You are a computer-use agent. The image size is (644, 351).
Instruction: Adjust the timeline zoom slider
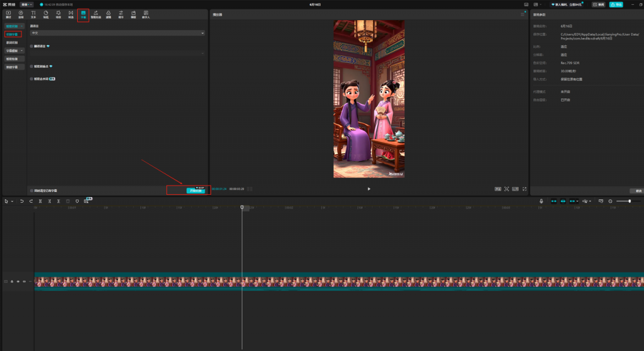(629, 201)
